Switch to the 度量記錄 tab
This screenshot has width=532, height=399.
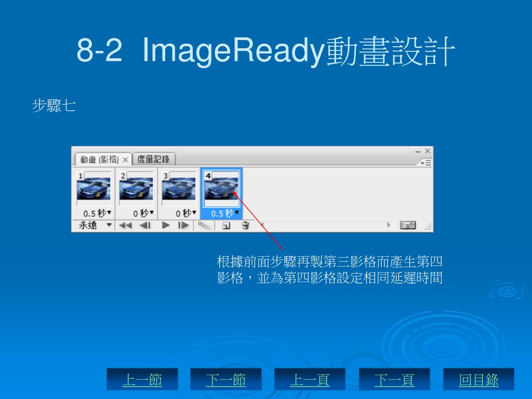coord(153,159)
